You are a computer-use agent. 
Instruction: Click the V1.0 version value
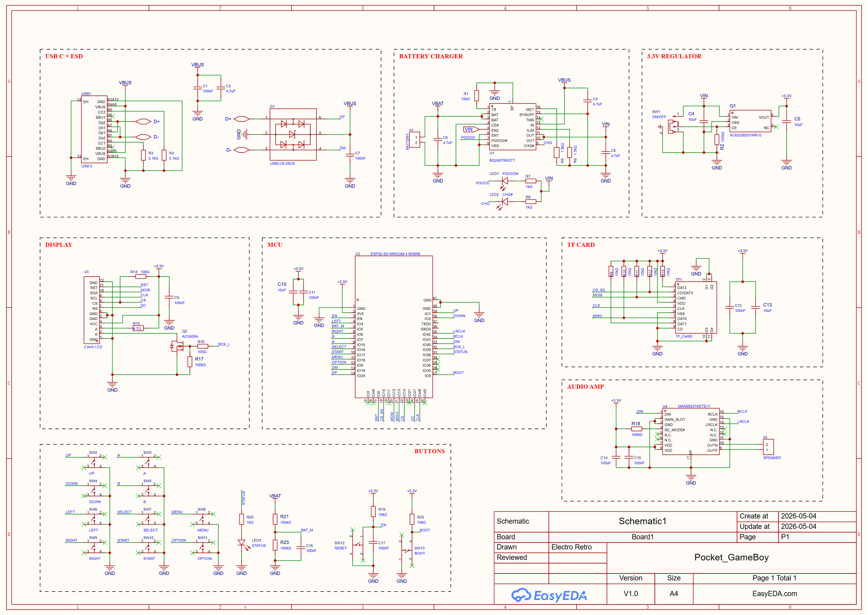coord(631,594)
